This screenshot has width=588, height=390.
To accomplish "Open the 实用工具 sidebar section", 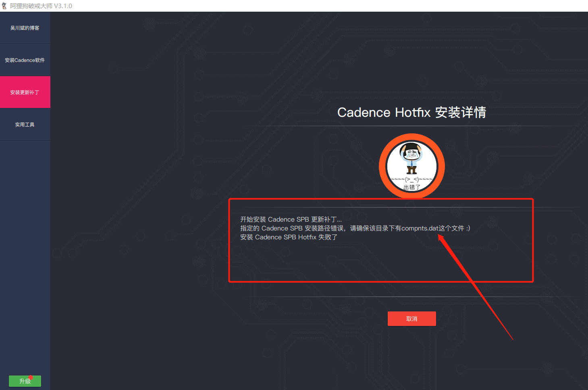I will [x=25, y=124].
